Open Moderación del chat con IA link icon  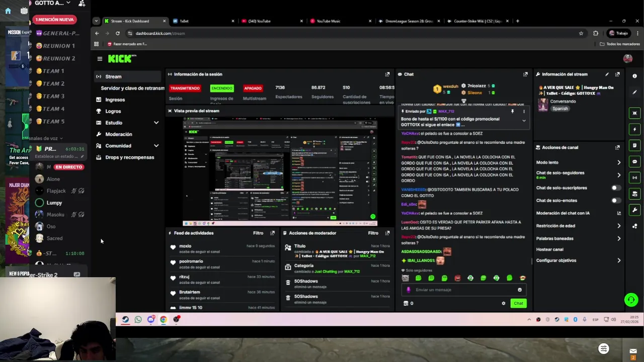[619, 213]
